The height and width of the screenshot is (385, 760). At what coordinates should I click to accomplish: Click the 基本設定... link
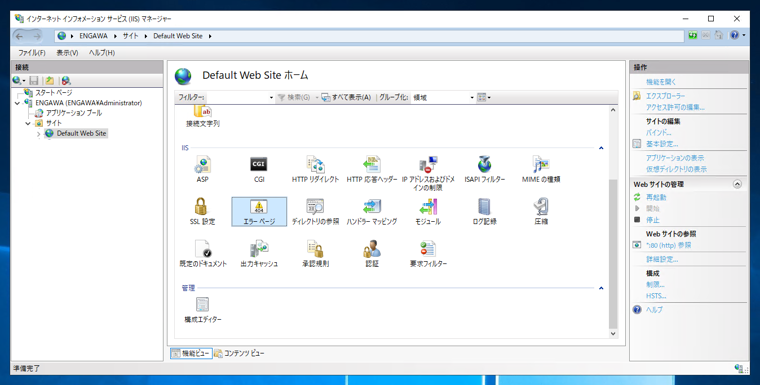662,144
